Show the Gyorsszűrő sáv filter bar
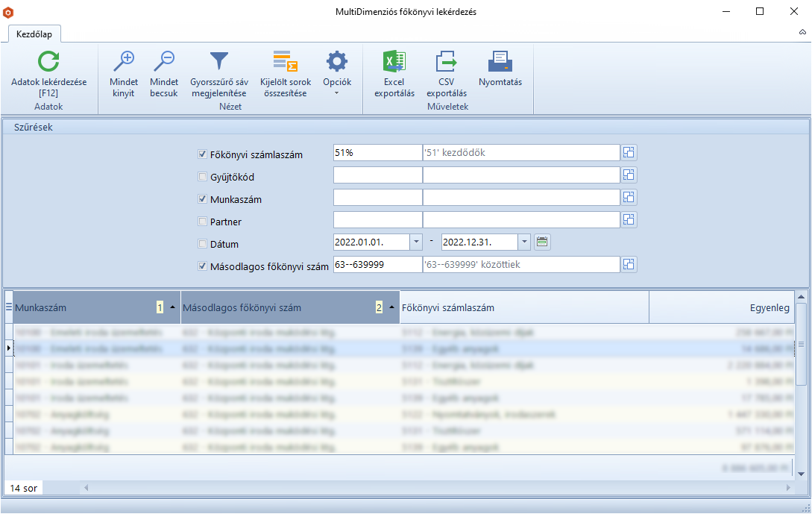 pos(218,63)
